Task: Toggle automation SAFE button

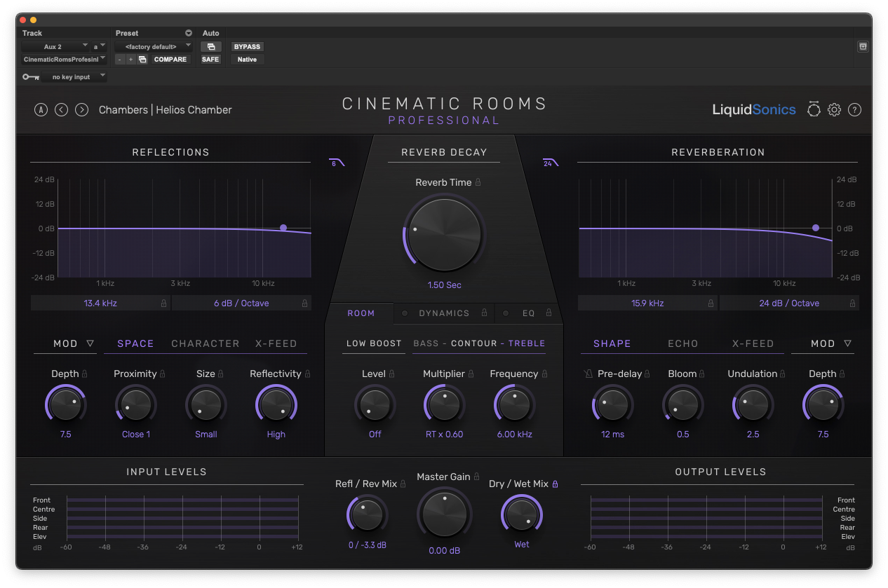Action: (210, 60)
